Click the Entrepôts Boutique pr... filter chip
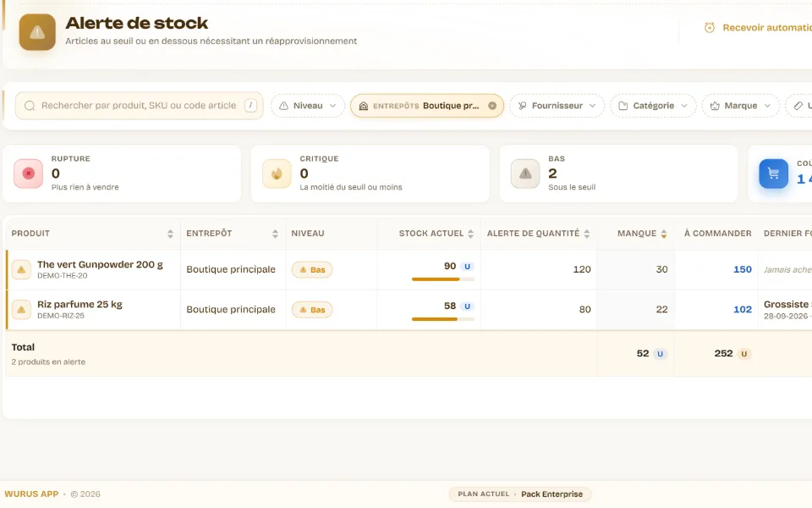Image resolution: width=812 pixels, height=508 pixels. click(x=426, y=106)
